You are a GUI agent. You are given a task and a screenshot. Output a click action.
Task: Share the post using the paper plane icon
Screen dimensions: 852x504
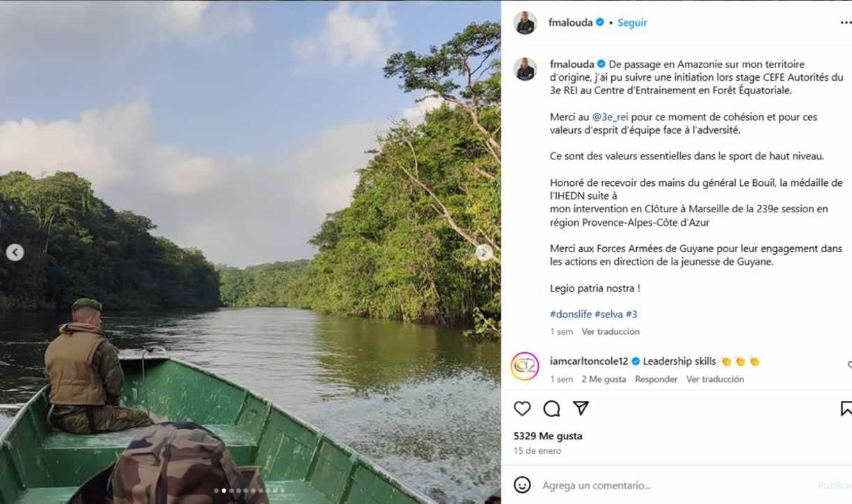tap(581, 407)
